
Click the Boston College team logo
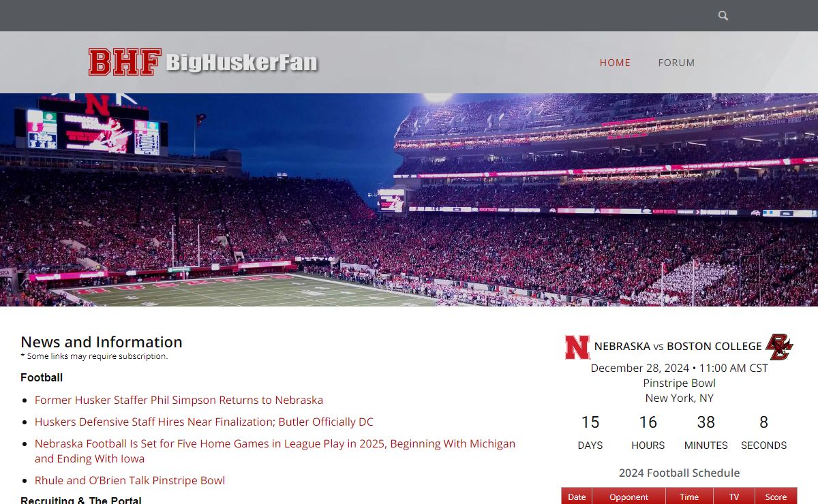[x=778, y=347]
